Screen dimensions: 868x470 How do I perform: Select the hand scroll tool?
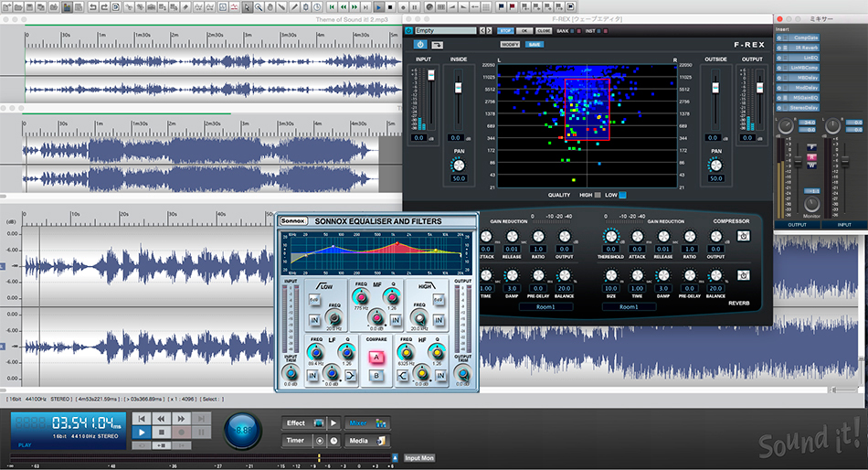pyautogui.click(x=270, y=7)
